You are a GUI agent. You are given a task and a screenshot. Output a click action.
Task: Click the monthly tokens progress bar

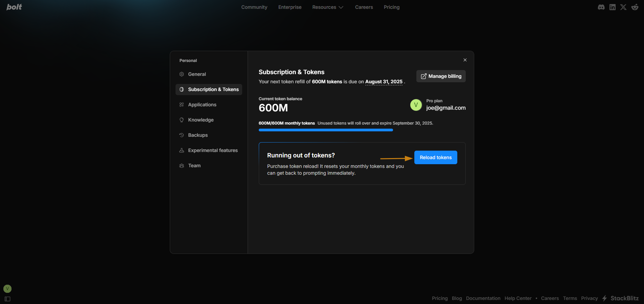point(326,130)
